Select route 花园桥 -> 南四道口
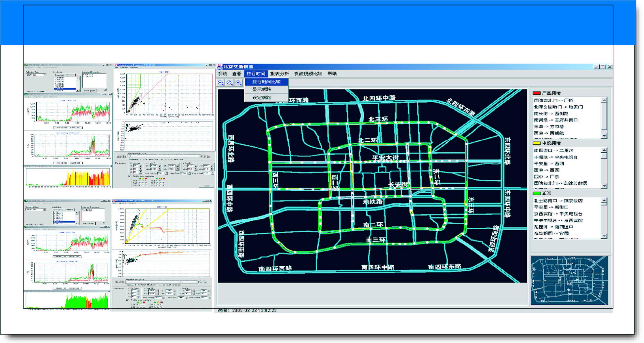The height and width of the screenshot is (343, 644). tap(553, 227)
